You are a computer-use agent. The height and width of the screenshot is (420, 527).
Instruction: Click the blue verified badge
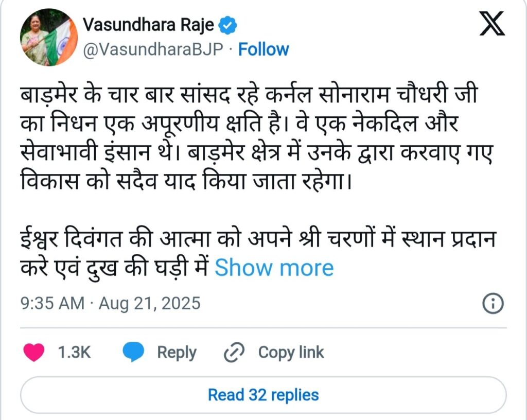[x=227, y=24]
